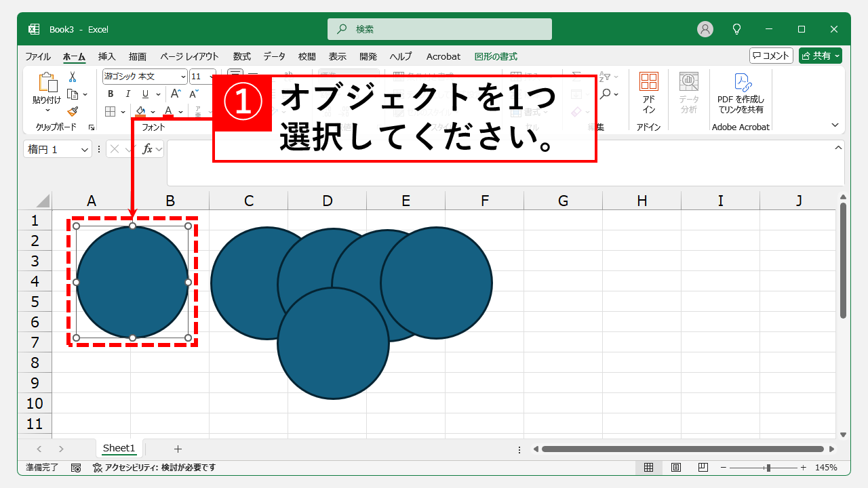Viewport: 868px width, 488px height.
Task: Expand underline style options
Action: pos(158,94)
